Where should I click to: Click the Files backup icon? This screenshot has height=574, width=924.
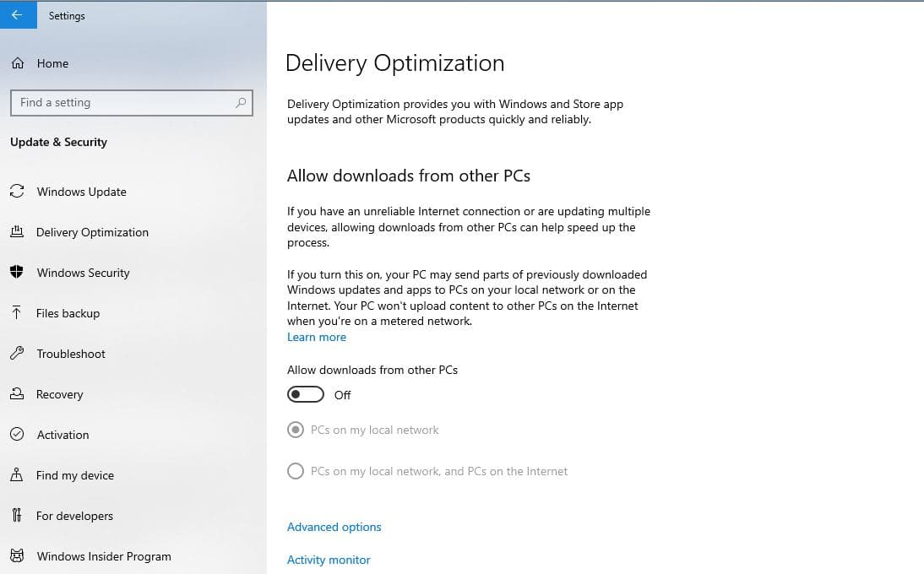(17, 313)
